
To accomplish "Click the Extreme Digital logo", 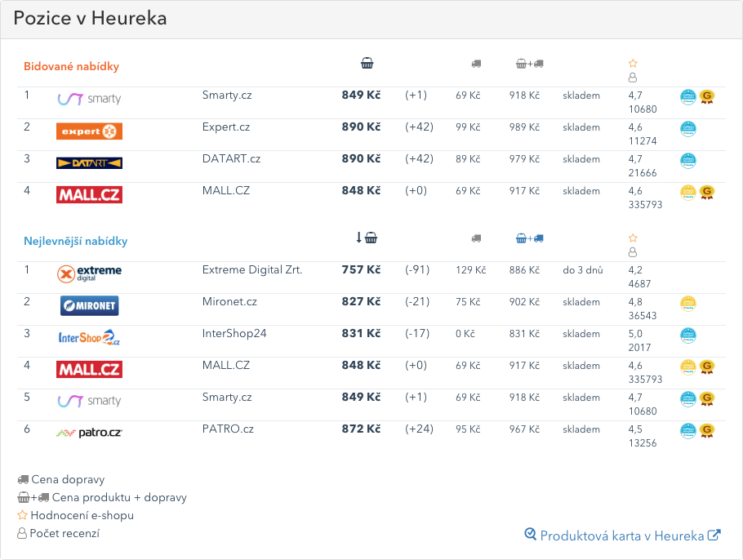I will (x=89, y=273).
